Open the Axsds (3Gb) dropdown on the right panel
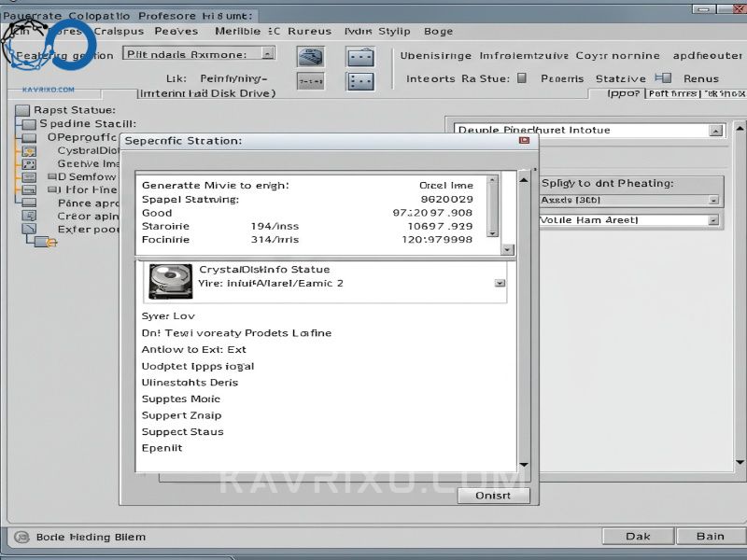Screen dimensions: 747x560 [712, 199]
